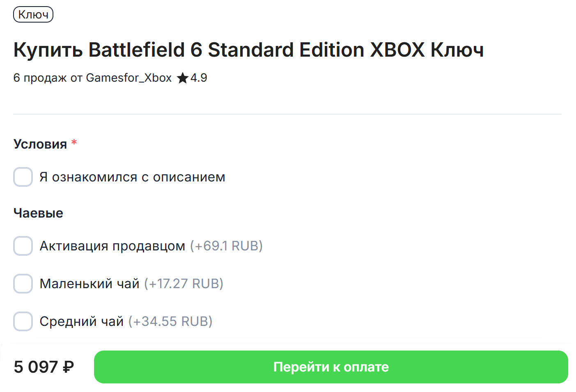Screen dimensions: 576x392
Task: Check the 'Средний чай' tip option
Action: (x=23, y=321)
